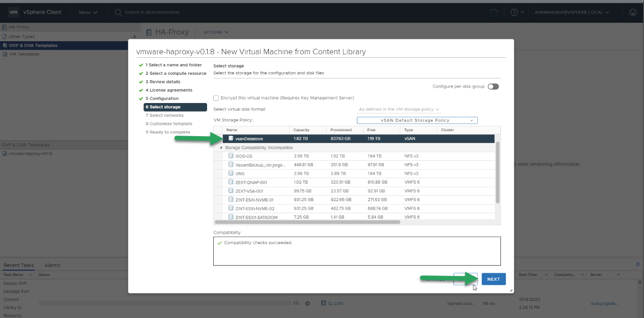Click the ZINT-ESXI-NVME-02 datastore icon
This screenshot has height=318, width=644.
(x=231, y=208)
